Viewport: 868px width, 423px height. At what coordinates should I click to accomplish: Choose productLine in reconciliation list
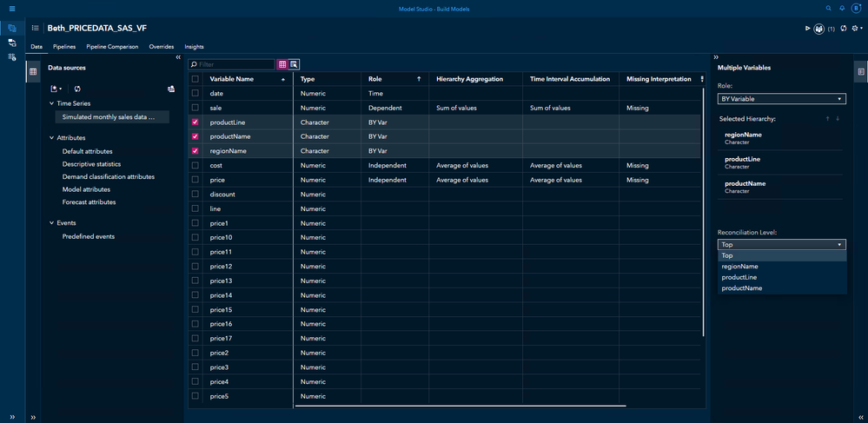[782, 277]
